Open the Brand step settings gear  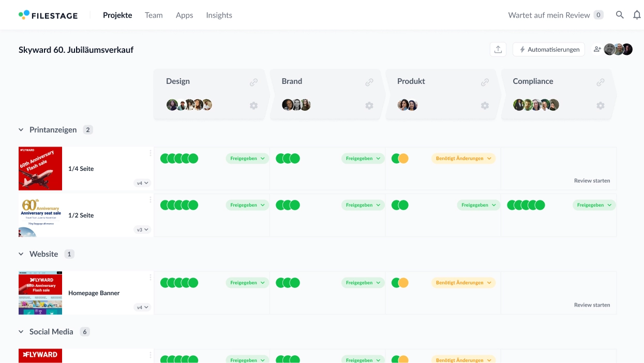click(x=369, y=106)
